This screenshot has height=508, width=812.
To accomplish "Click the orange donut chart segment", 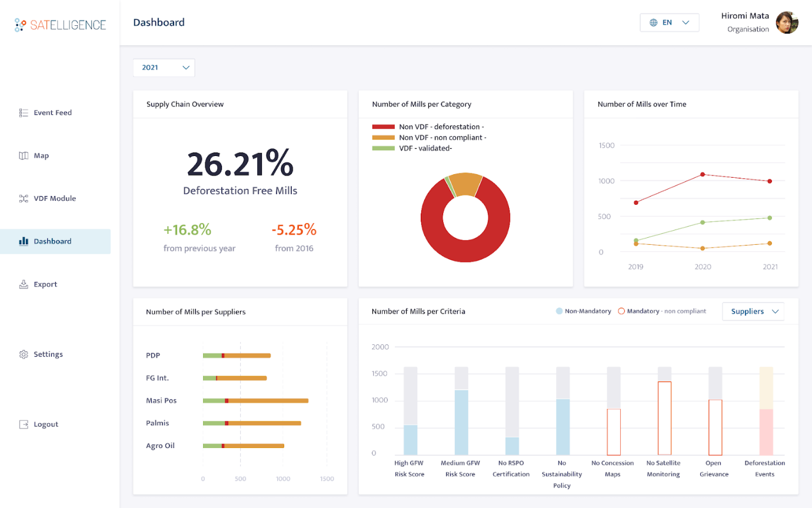I will click(x=465, y=184).
